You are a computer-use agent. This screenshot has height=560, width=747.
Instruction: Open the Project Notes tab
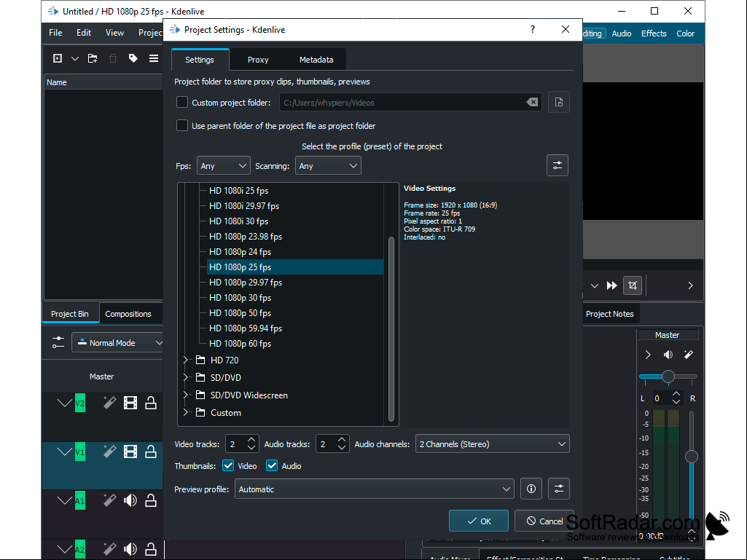pos(610,314)
